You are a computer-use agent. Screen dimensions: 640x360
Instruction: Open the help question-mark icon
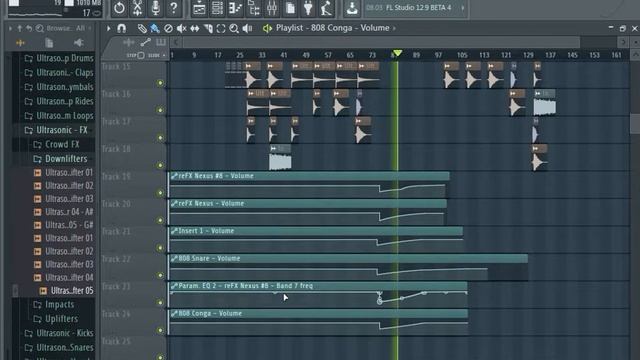point(173,8)
